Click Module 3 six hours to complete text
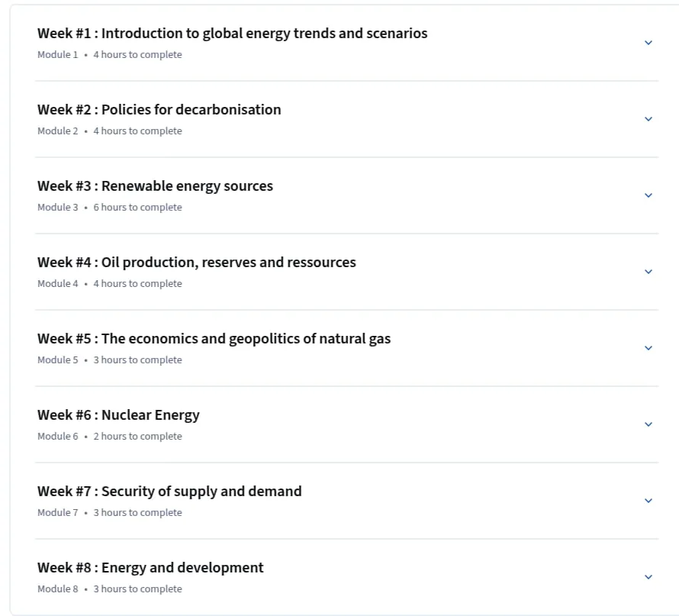The width and height of the screenshot is (679, 616). pyautogui.click(x=110, y=208)
